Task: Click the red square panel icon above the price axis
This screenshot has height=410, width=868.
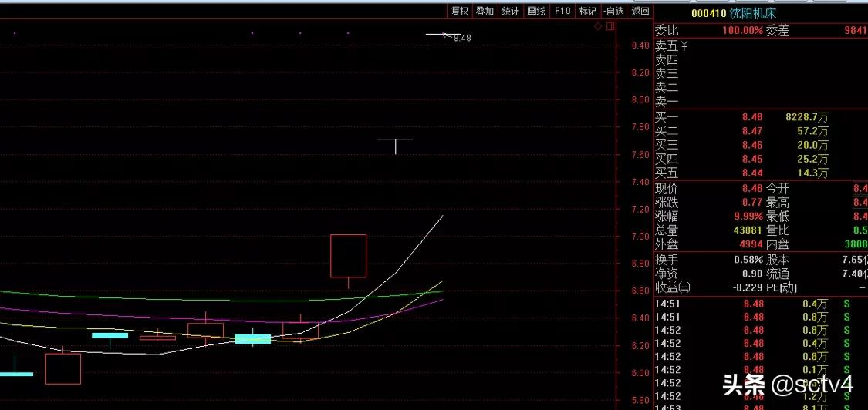Action: [x=610, y=26]
